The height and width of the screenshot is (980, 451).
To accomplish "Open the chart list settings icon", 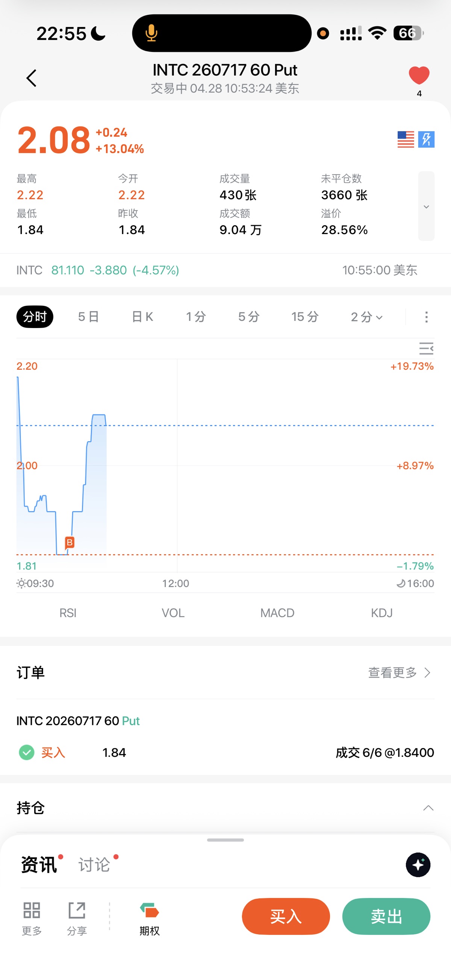I will (x=426, y=348).
